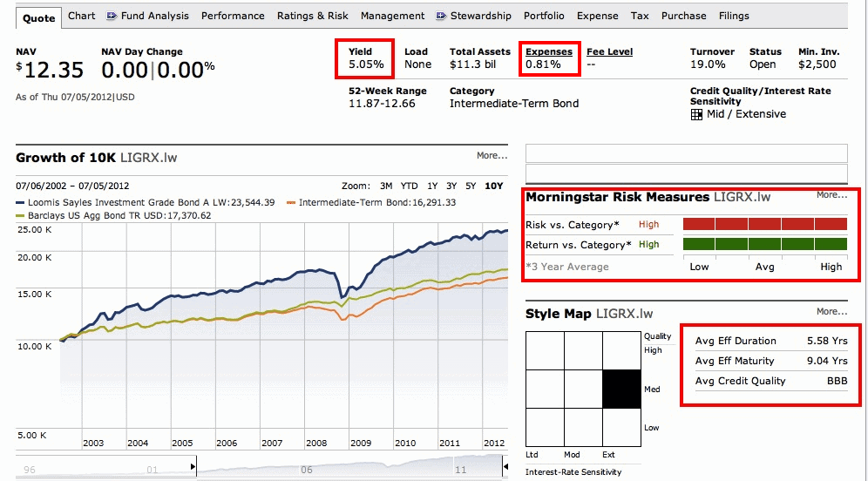Click the Turnover value 19.0%

pos(708,64)
